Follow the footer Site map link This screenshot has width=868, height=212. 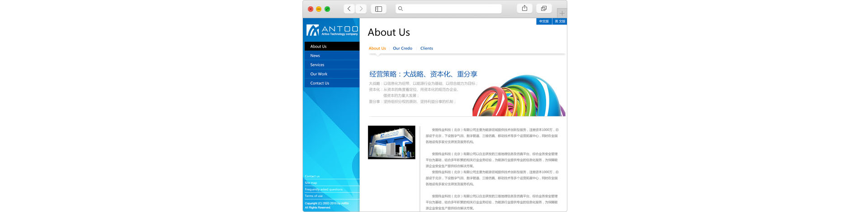(x=311, y=183)
